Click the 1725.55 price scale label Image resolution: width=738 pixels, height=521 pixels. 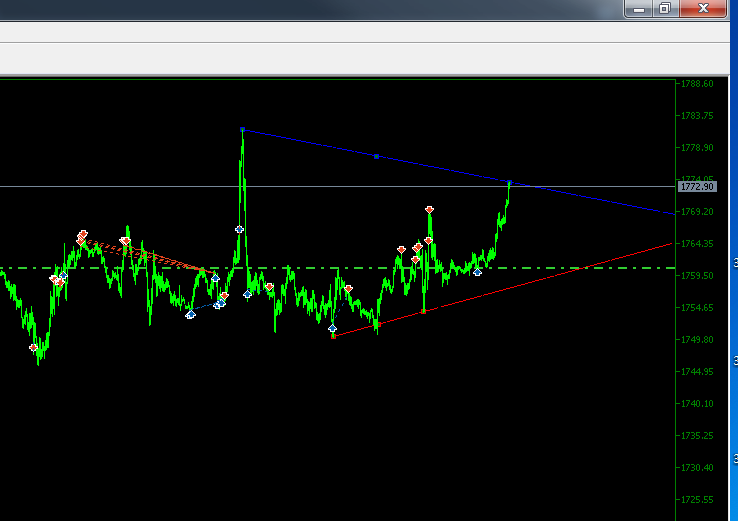(697, 500)
